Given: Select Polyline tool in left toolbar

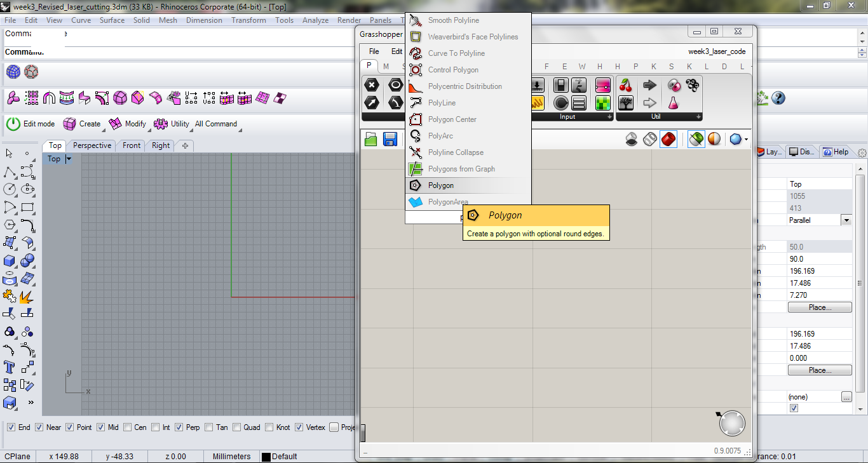Looking at the screenshot, I should click(10, 171).
